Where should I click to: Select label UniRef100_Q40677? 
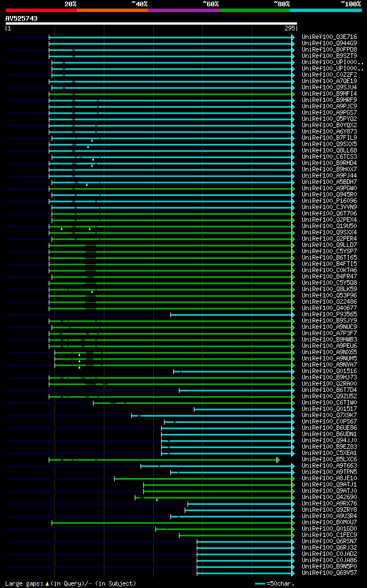coord(330,308)
